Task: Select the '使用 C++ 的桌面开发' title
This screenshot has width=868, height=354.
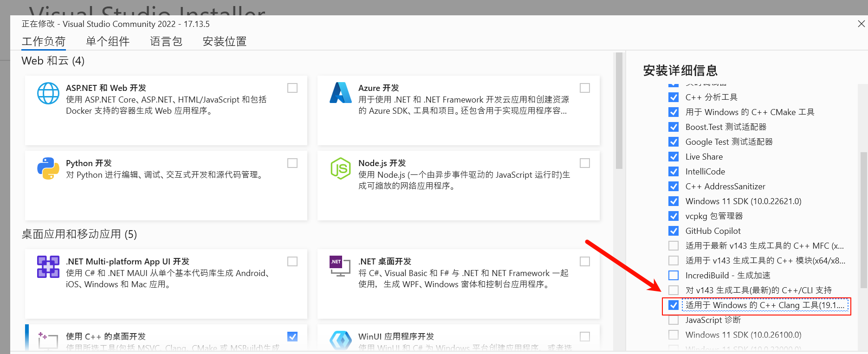Action: click(106, 337)
